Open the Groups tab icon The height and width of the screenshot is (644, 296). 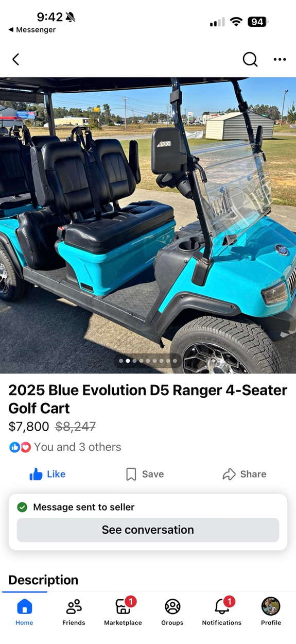[x=172, y=612]
